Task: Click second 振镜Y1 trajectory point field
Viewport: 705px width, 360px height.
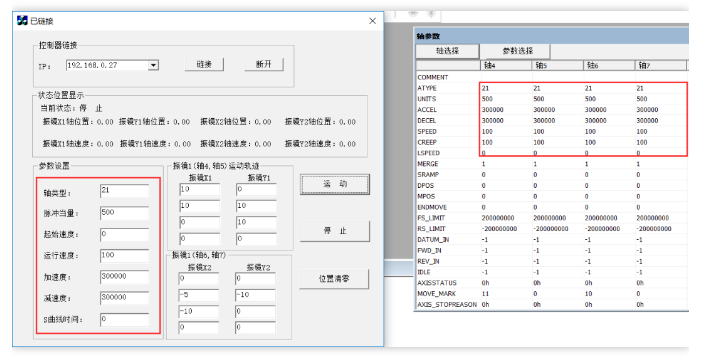Action: pyautogui.click(x=256, y=206)
